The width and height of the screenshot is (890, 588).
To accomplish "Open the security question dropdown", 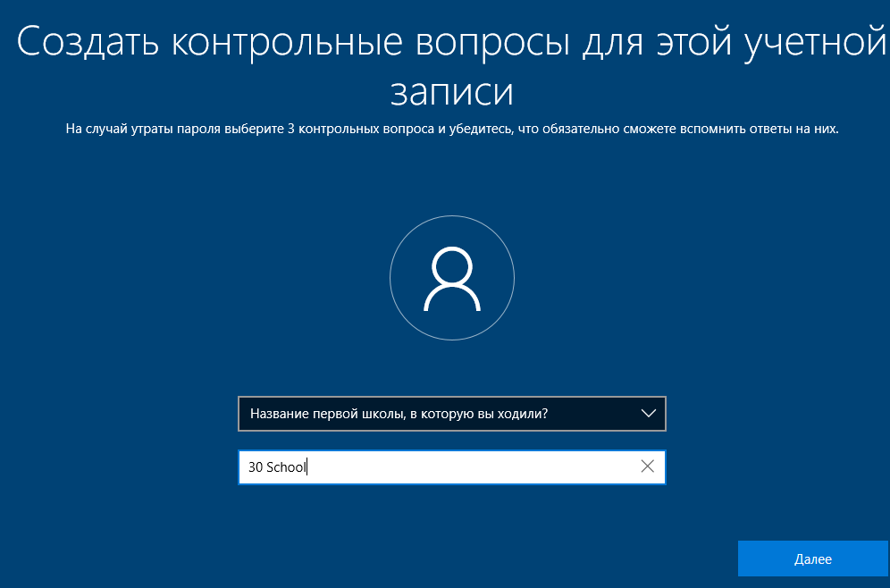I will [452, 414].
